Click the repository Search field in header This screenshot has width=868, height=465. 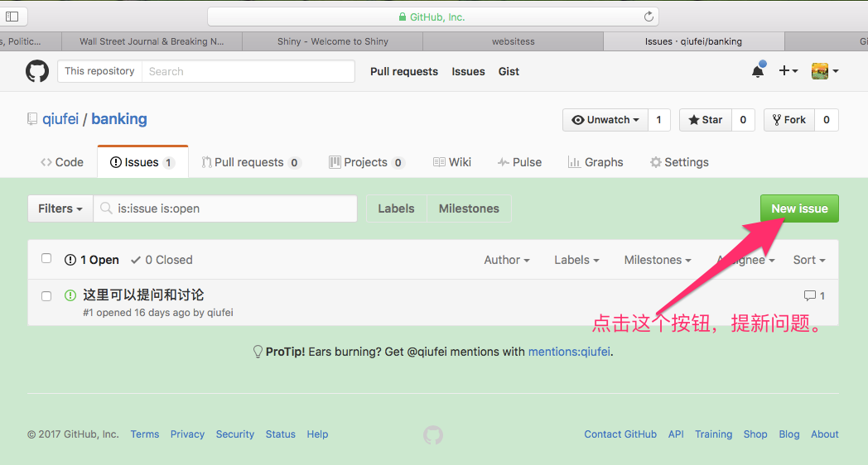(x=248, y=71)
